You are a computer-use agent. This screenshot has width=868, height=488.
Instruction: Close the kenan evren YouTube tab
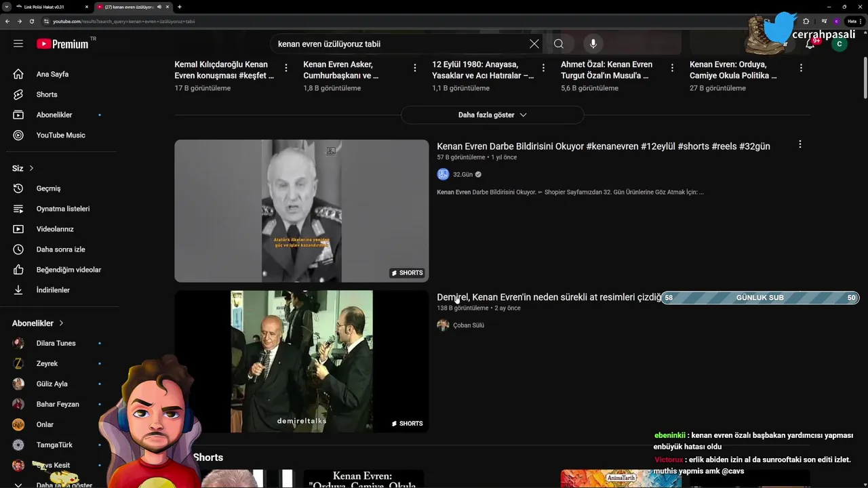(169, 7)
